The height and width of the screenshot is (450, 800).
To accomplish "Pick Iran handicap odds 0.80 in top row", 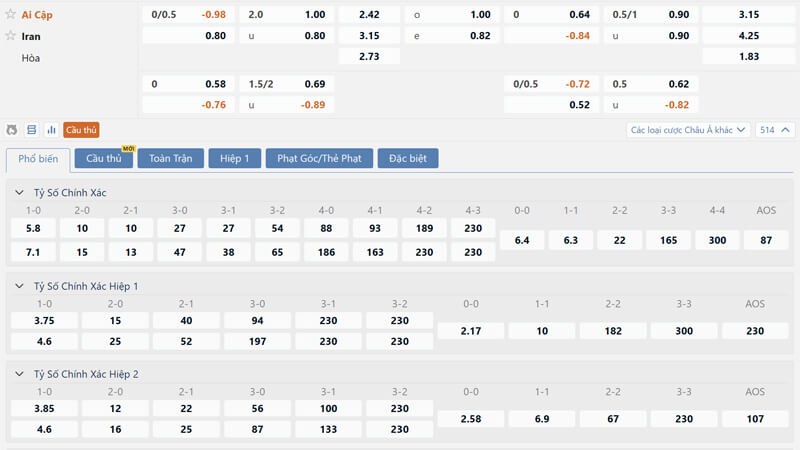I will point(188,36).
